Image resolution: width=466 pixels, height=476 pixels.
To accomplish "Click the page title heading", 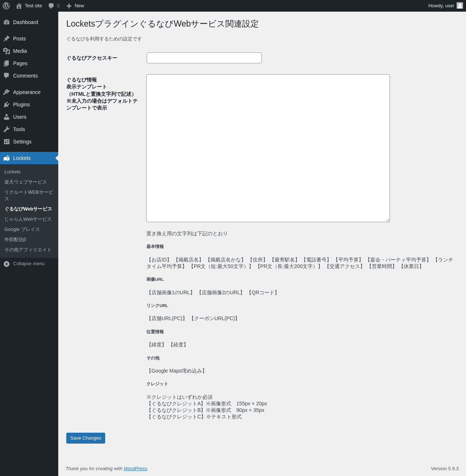I will [162, 24].
